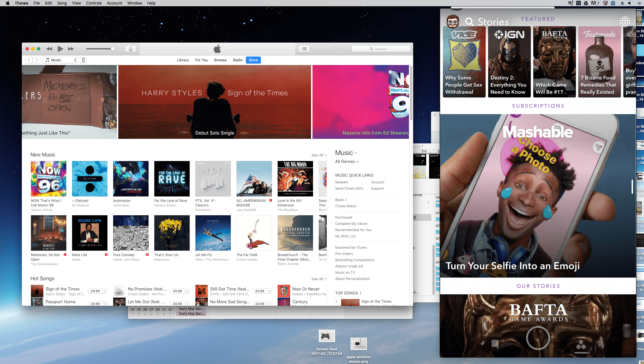Click the Google Drive menu bar icon

[x=586, y=3]
